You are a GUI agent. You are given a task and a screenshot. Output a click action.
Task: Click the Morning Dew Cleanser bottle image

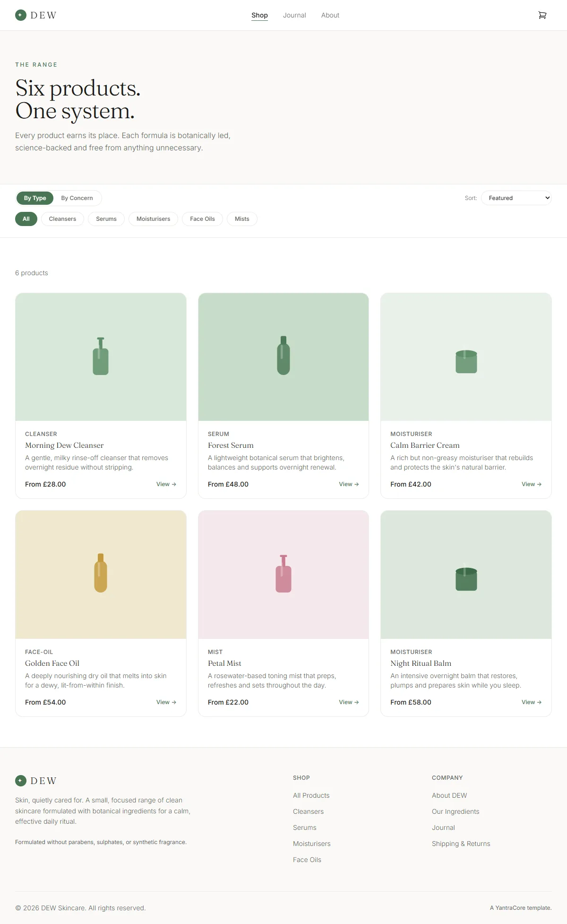101,357
